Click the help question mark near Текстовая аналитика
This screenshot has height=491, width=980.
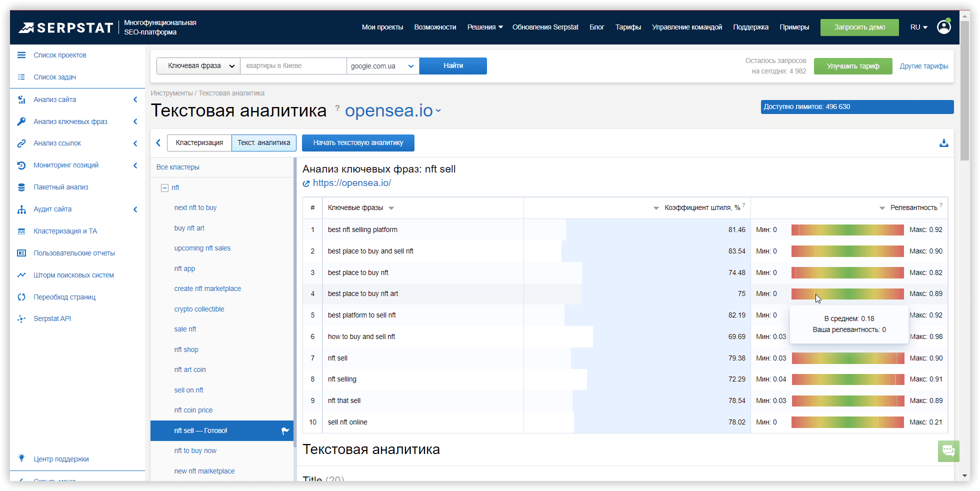tap(337, 107)
